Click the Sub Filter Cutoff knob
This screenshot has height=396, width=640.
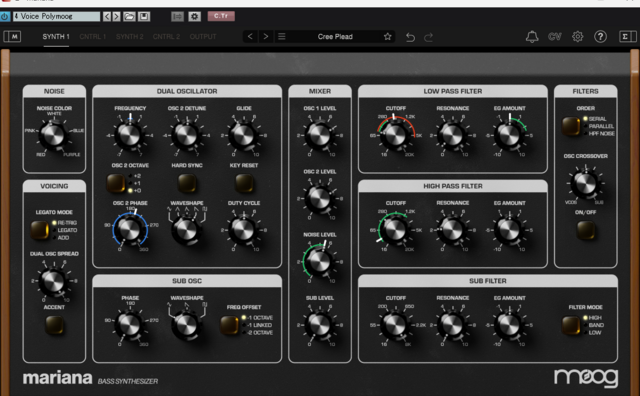tap(395, 325)
